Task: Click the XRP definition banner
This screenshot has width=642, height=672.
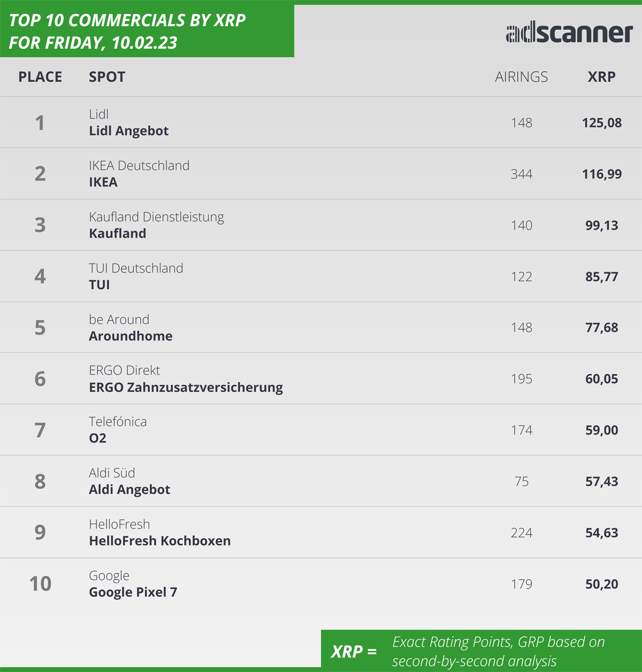Action: [x=481, y=649]
